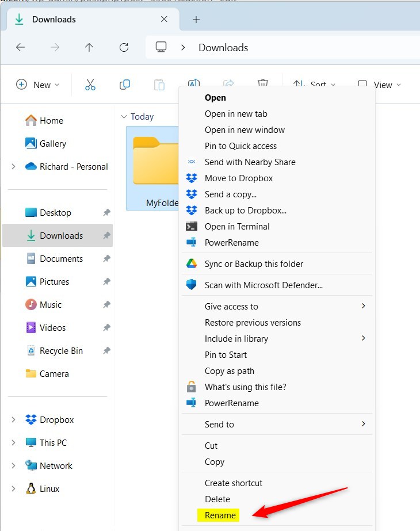The width and height of the screenshot is (420, 531).
Task: Choose Sync or Backup this folder
Action: pyautogui.click(x=254, y=264)
